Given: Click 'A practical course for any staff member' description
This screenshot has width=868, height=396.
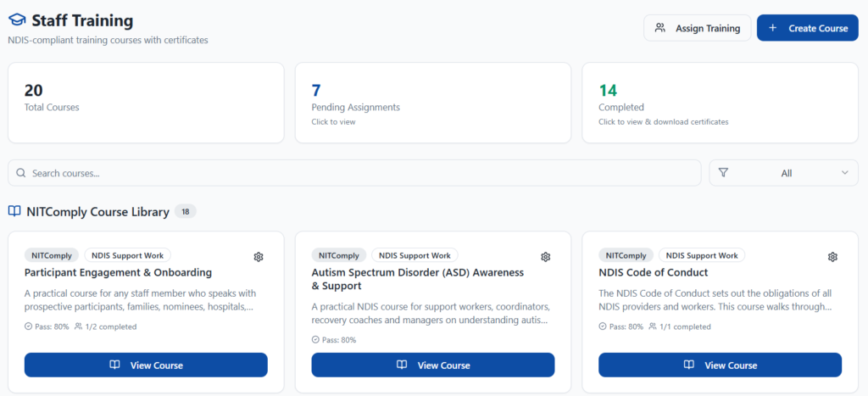Looking at the screenshot, I should (x=140, y=299).
